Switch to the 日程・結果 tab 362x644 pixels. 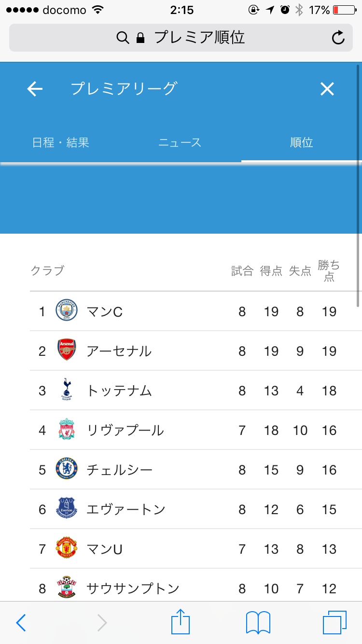[x=61, y=142]
